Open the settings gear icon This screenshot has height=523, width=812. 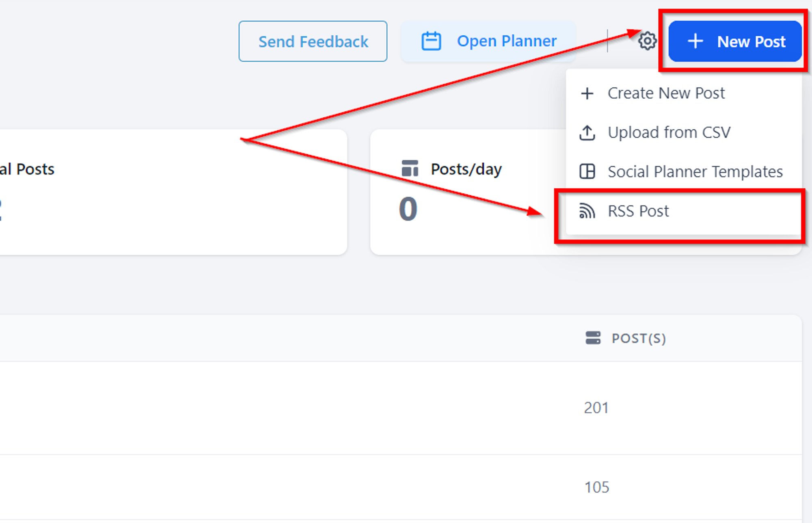click(x=647, y=41)
